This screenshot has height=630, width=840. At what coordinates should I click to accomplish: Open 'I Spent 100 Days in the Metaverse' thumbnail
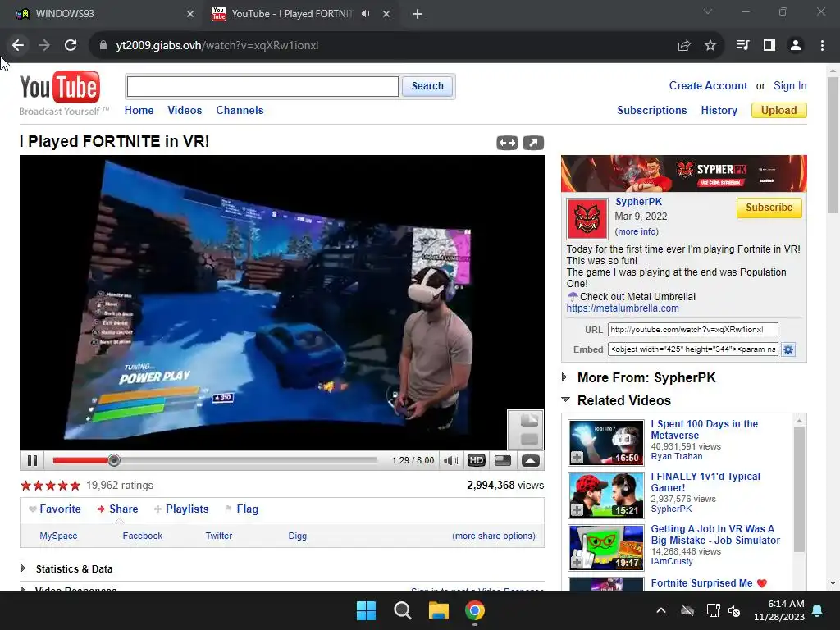(x=606, y=443)
